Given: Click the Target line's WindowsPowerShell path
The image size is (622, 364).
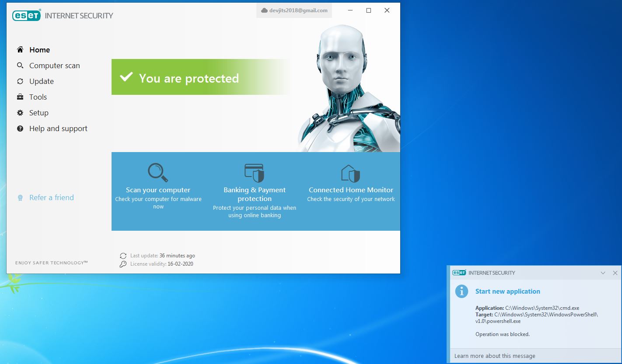Looking at the screenshot, I should pyautogui.click(x=537, y=318).
